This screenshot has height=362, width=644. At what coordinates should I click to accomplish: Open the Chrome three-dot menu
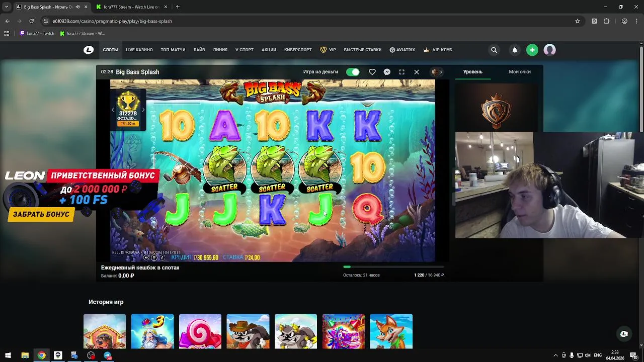pos(637,21)
